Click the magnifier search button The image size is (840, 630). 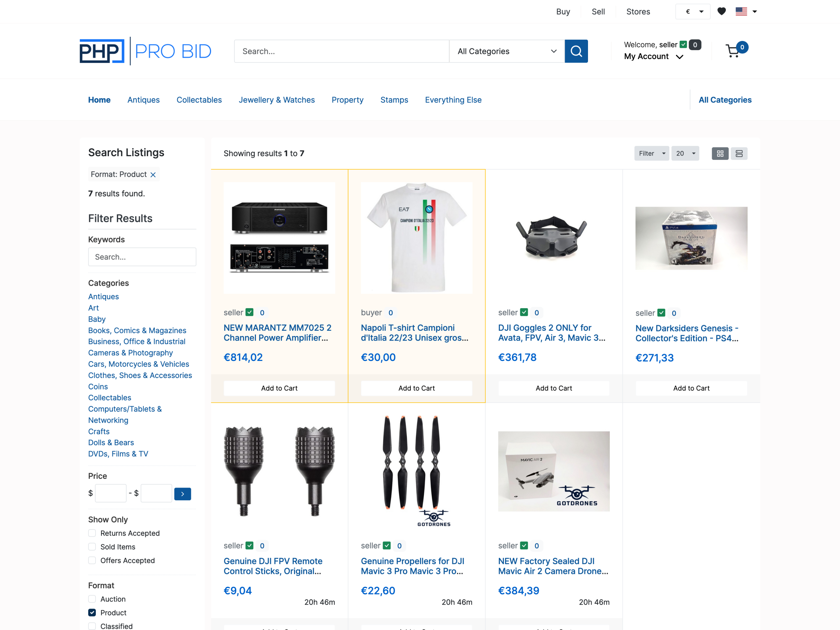tap(576, 51)
